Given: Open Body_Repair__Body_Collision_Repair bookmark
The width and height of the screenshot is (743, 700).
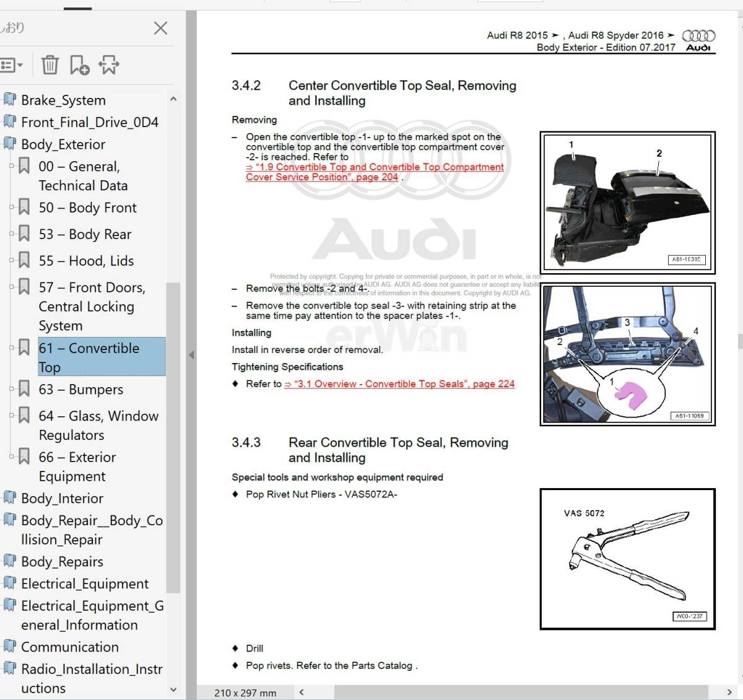Looking at the screenshot, I should pyautogui.click(x=92, y=530).
